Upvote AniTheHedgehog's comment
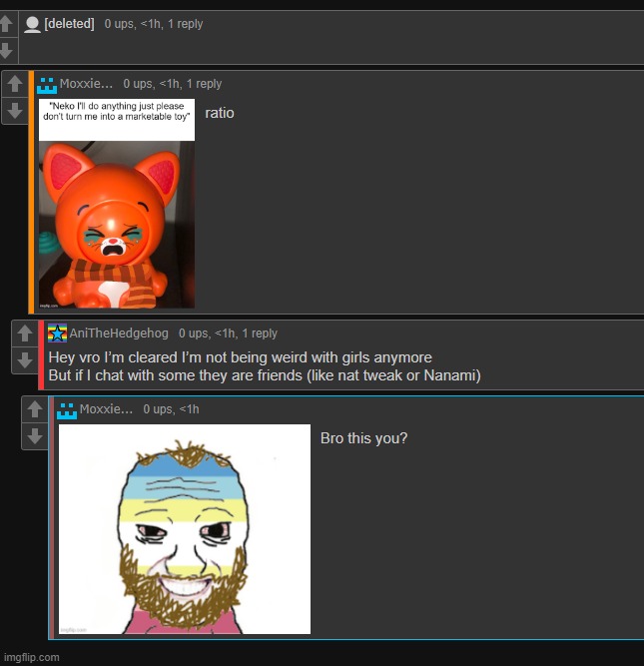 pos(25,333)
